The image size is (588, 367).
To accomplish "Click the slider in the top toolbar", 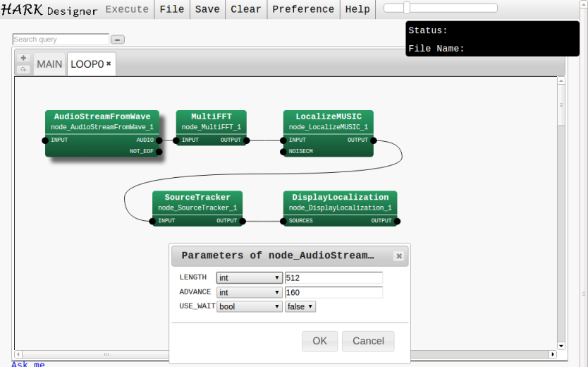I will (408, 8).
